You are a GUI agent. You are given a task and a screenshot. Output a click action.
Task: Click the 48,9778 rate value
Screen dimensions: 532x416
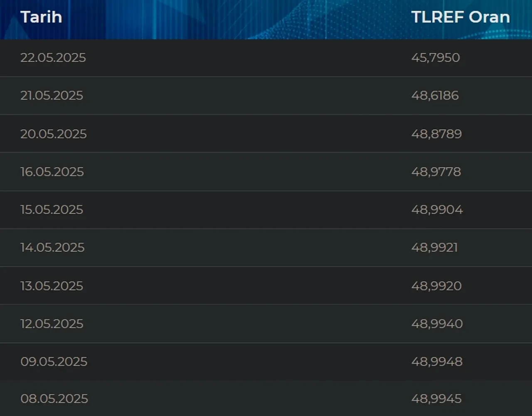436,172
